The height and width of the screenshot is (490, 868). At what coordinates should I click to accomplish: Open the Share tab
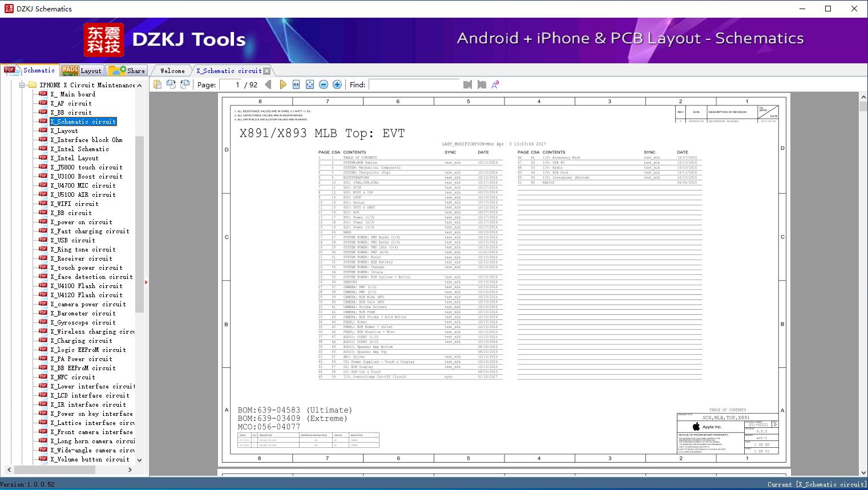coord(127,71)
